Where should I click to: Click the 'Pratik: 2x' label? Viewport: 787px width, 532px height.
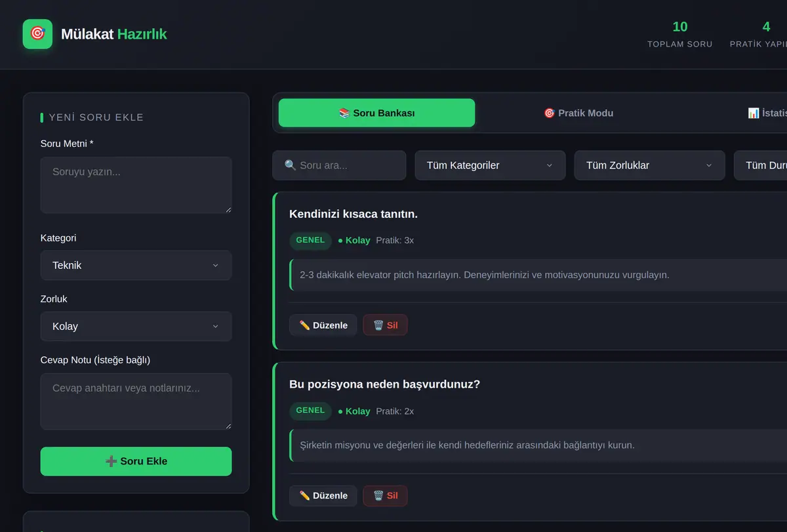395,411
